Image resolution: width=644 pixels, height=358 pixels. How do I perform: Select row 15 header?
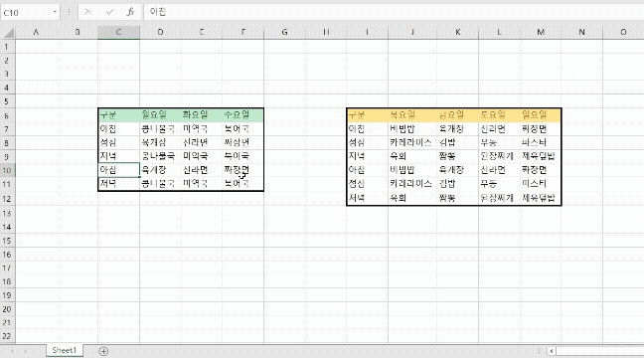7,241
